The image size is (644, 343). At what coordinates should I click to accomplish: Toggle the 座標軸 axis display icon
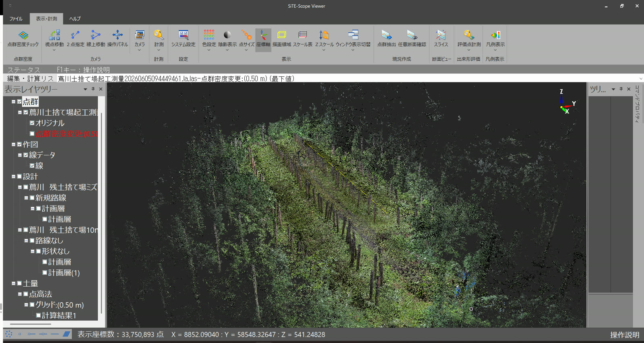pos(263,39)
